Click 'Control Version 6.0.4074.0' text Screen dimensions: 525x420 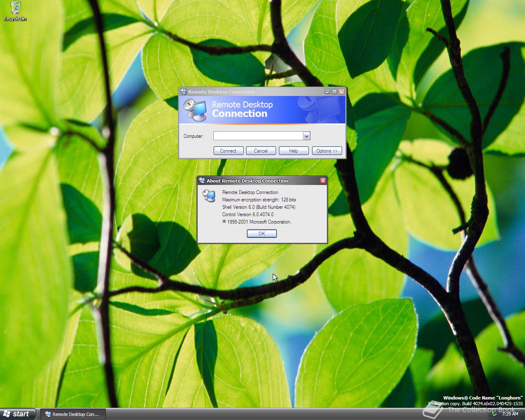[x=248, y=215]
